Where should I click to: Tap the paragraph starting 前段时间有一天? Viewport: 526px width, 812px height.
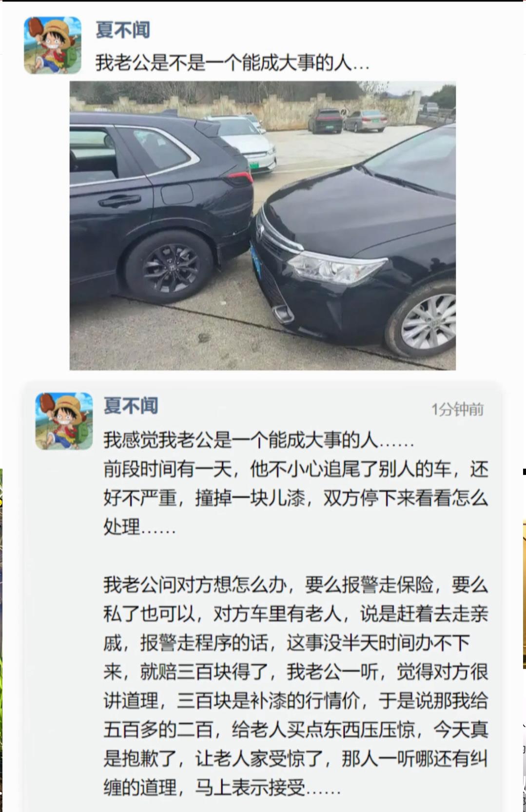(295, 498)
